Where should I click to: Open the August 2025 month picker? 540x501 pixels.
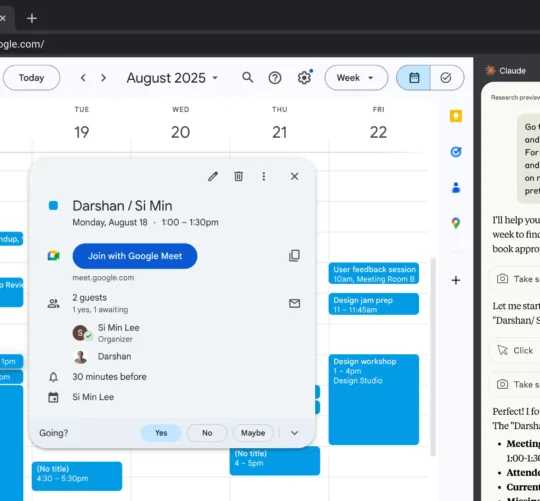pyautogui.click(x=172, y=78)
